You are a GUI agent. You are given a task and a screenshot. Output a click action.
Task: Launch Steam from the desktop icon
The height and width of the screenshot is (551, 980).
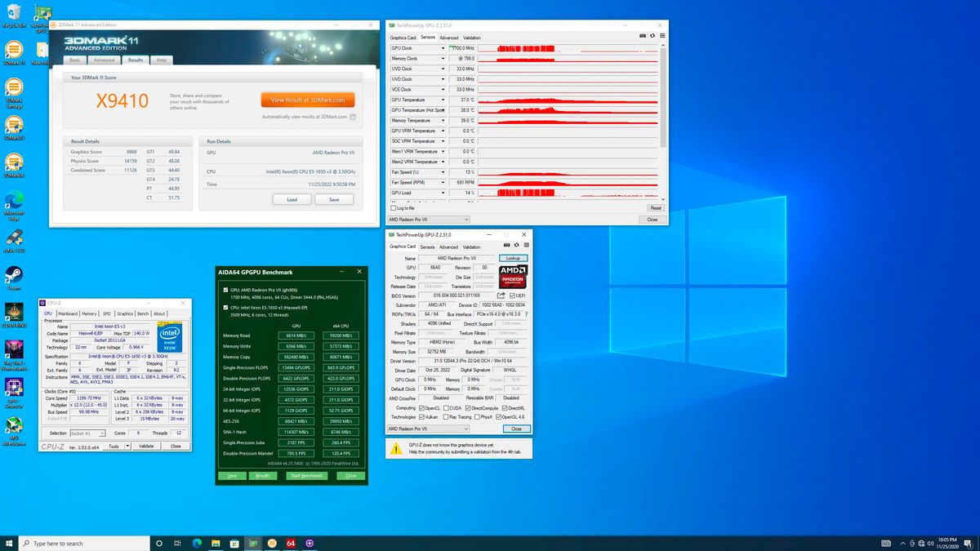13,278
